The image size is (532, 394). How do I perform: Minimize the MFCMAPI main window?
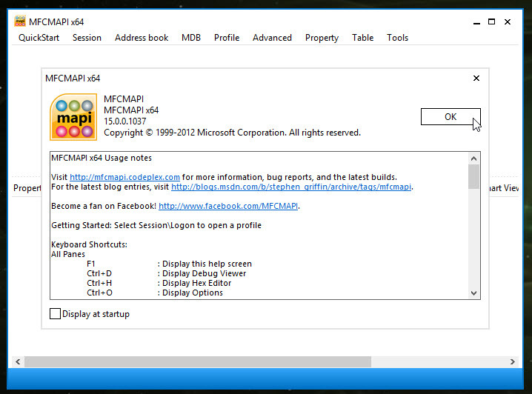click(x=476, y=22)
